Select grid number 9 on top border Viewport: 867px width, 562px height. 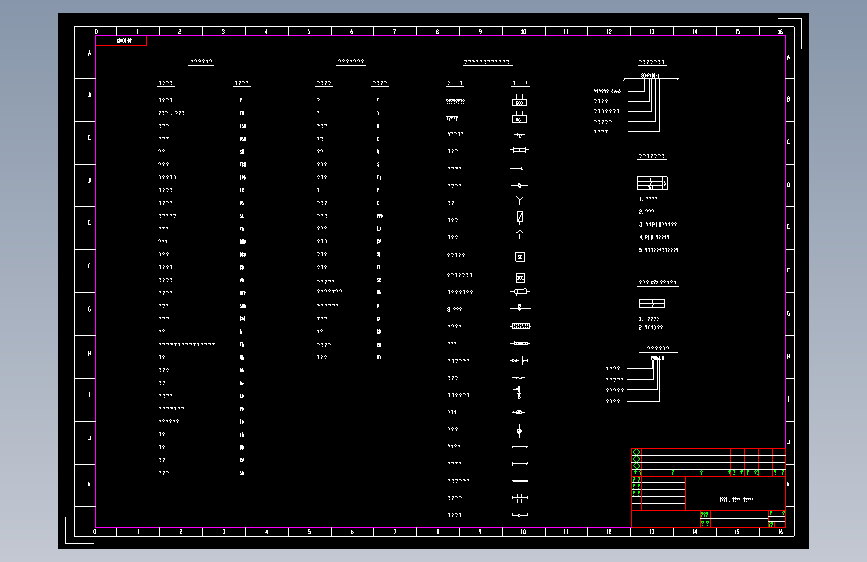tap(480, 32)
